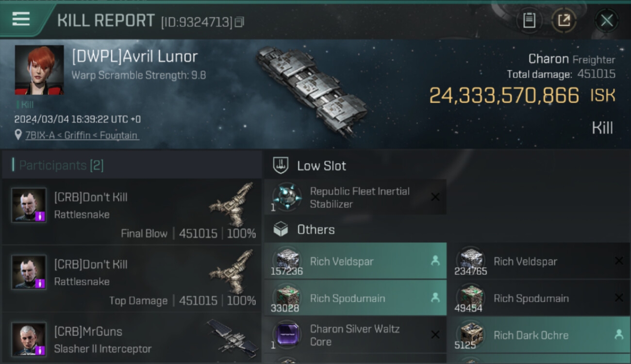Share the kill report externally
This screenshot has width=631, height=364.
tap(564, 20)
